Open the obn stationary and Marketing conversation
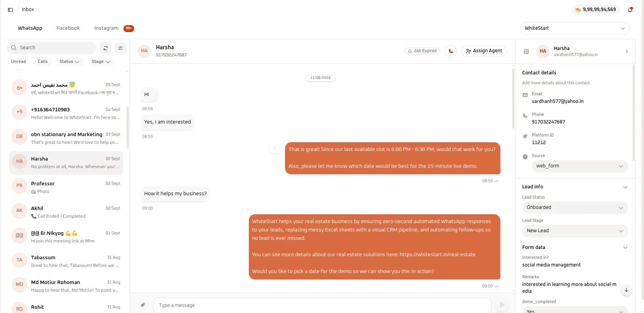The width and height of the screenshot is (644, 313). click(x=66, y=138)
